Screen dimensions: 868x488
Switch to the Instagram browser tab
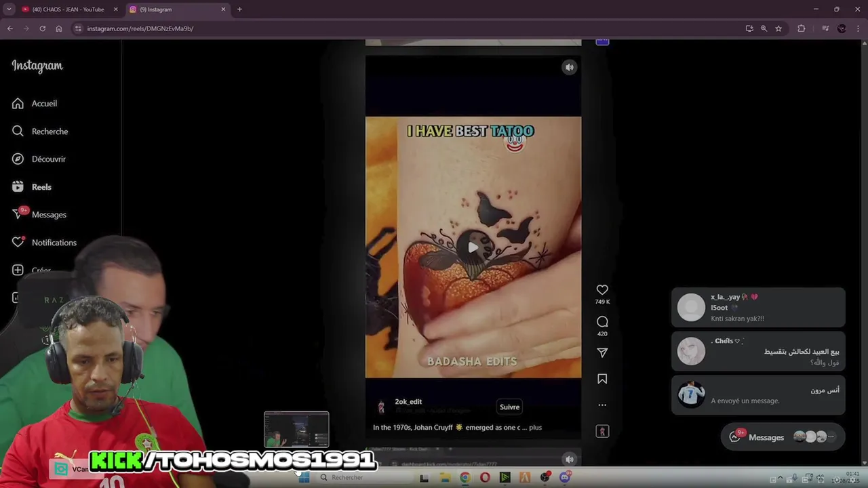point(176,9)
